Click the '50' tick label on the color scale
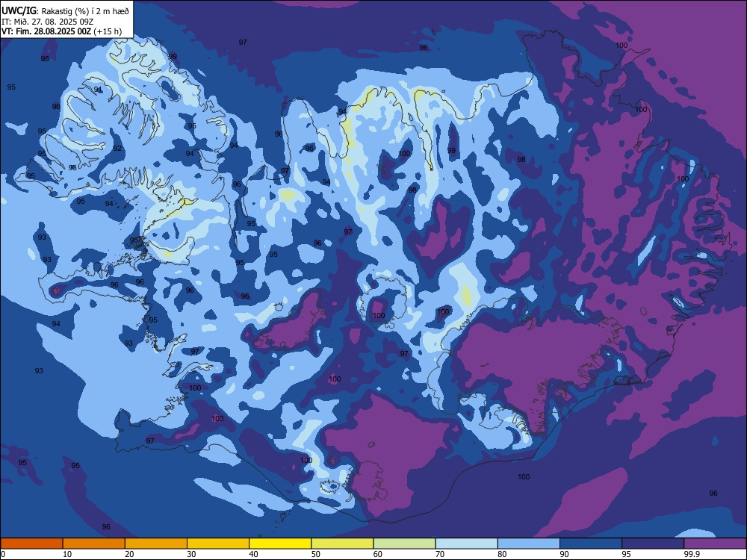This screenshot has height=560, width=747. coord(315,554)
